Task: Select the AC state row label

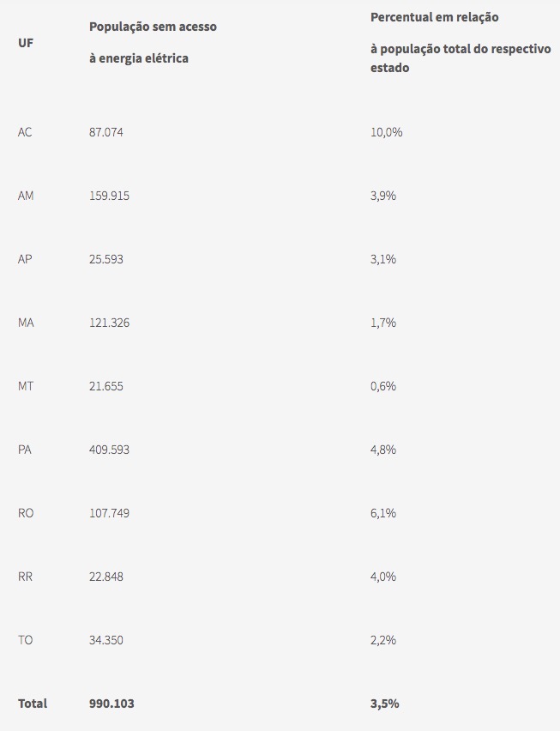Action: point(25,132)
